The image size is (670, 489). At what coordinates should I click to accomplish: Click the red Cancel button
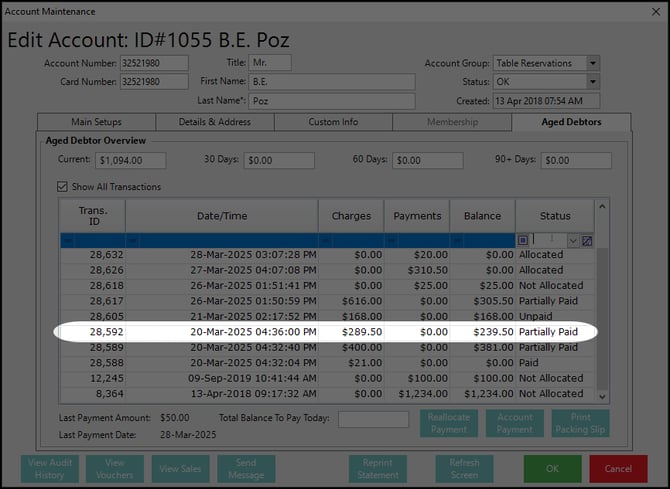(x=618, y=468)
